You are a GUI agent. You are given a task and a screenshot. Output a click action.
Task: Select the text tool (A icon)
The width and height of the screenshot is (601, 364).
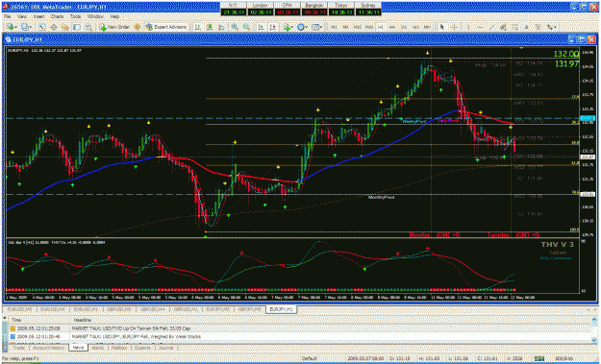[527, 27]
